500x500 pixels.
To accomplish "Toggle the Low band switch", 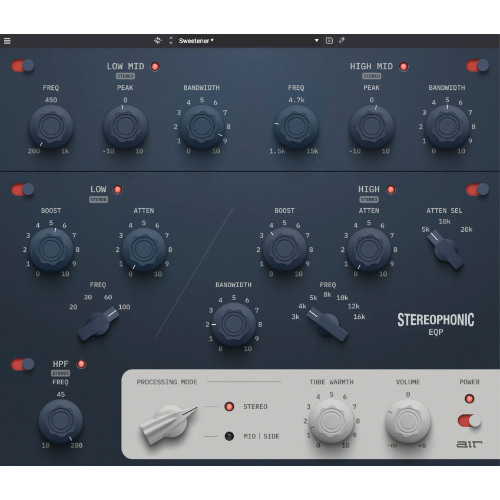I will pyautogui.click(x=23, y=190).
